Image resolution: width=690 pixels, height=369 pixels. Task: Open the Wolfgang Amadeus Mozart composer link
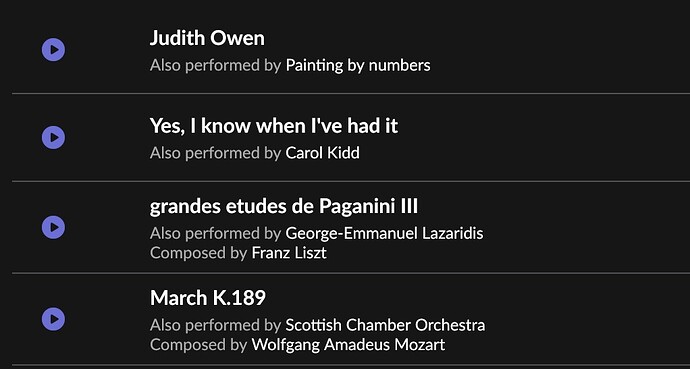pyautogui.click(x=348, y=344)
